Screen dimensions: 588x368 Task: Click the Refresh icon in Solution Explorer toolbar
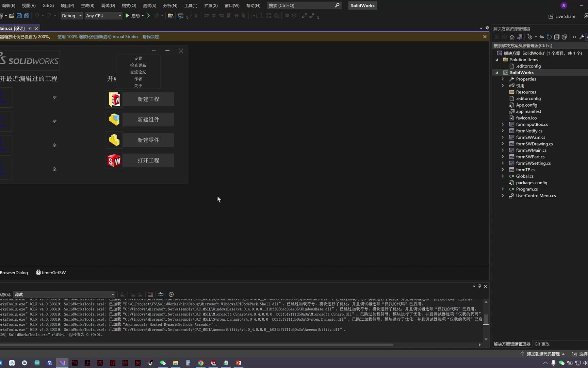(549, 37)
